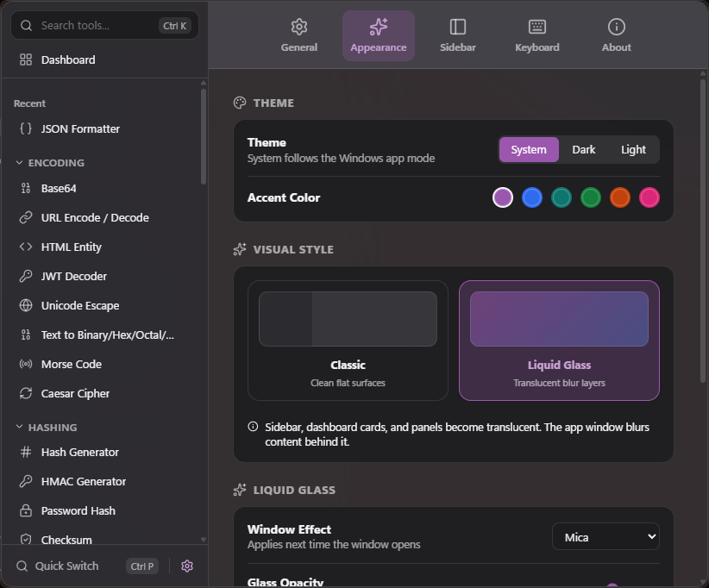The width and height of the screenshot is (709, 588).
Task: Select the Classic visual style card
Action: [x=348, y=341]
